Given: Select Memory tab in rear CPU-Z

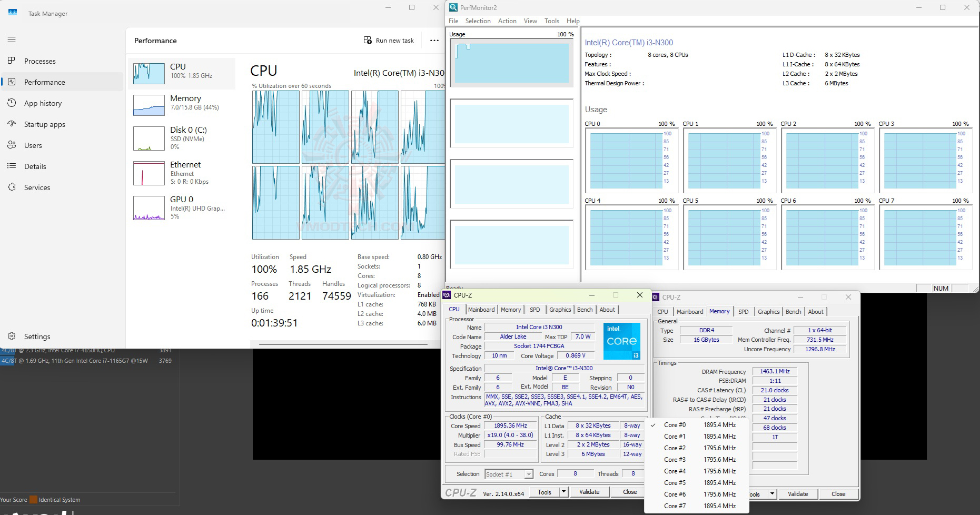Looking at the screenshot, I should 719,311.
